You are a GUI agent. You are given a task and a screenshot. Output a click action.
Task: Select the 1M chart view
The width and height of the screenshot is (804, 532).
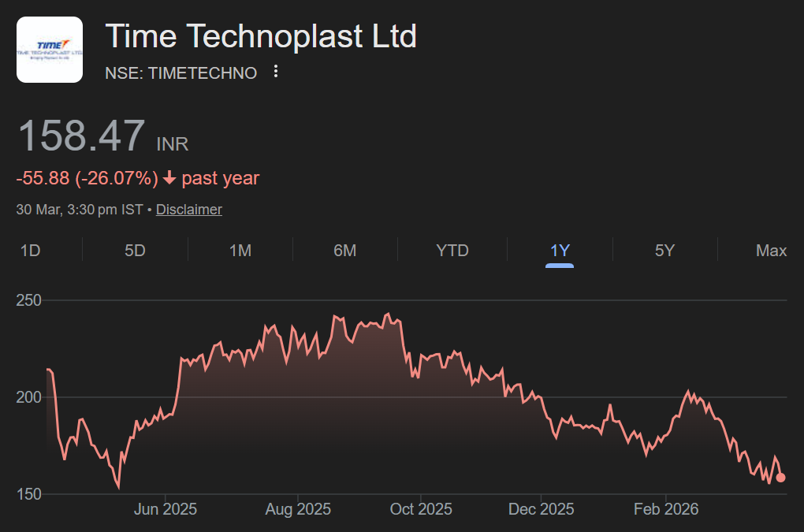click(240, 250)
